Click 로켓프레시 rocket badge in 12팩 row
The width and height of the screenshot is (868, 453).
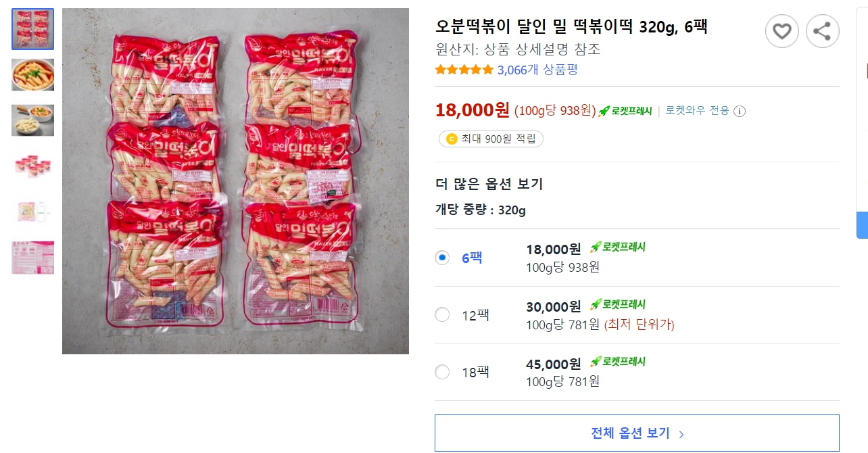click(x=618, y=304)
